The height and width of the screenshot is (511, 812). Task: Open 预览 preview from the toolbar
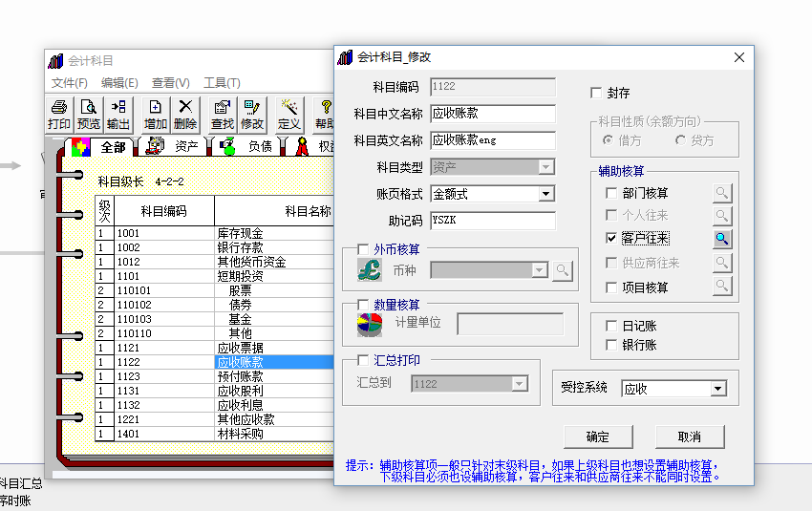(89, 115)
